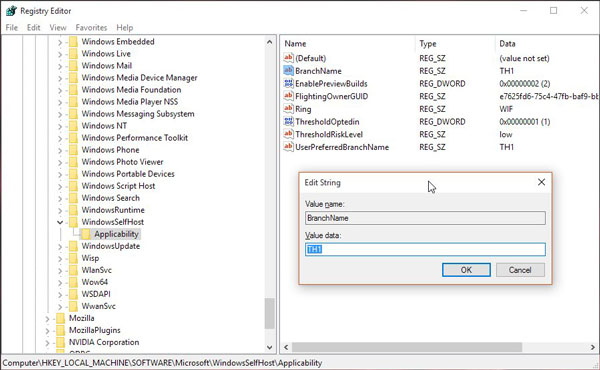Click the '0x00000002 (2)' data value

click(x=525, y=83)
